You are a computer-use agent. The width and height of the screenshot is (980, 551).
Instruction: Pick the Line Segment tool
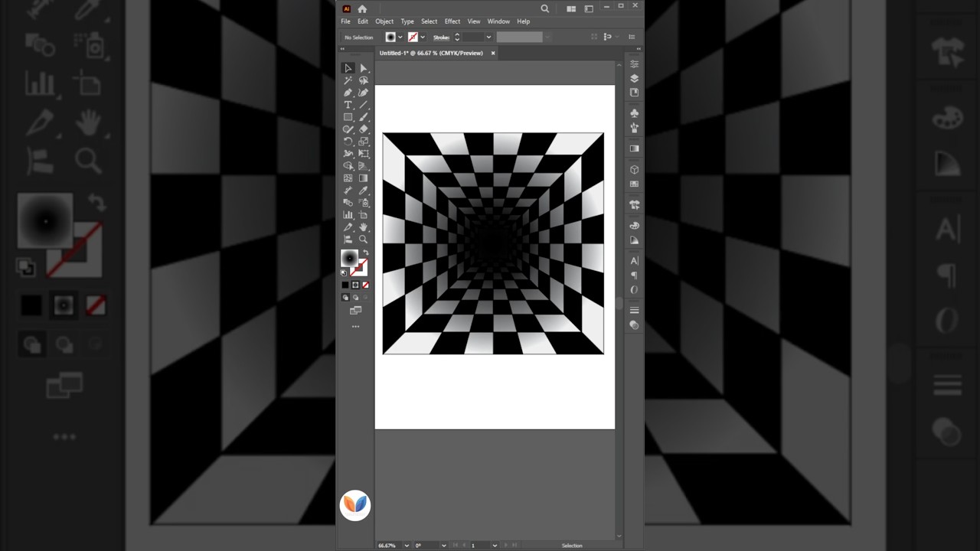point(364,105)
